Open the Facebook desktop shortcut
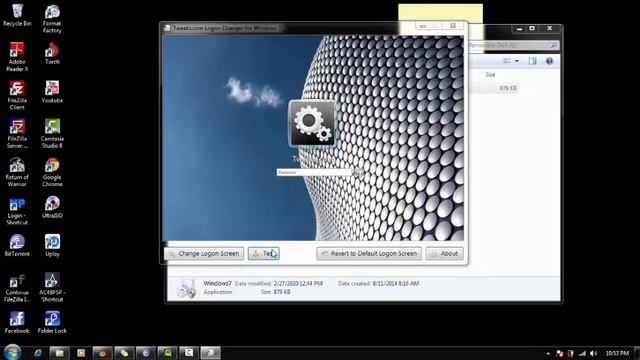The image size is (640, 360). pyautogui.click(x=17, y=322)
